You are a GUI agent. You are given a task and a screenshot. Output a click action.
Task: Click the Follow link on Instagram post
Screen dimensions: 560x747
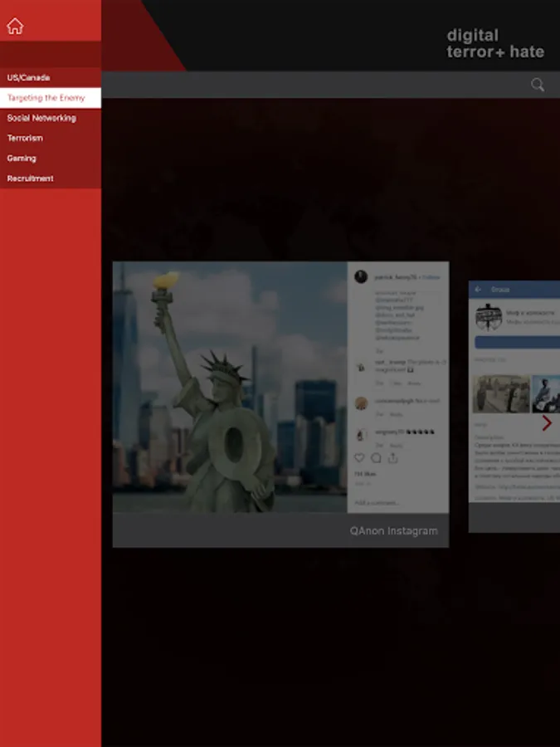431,276
